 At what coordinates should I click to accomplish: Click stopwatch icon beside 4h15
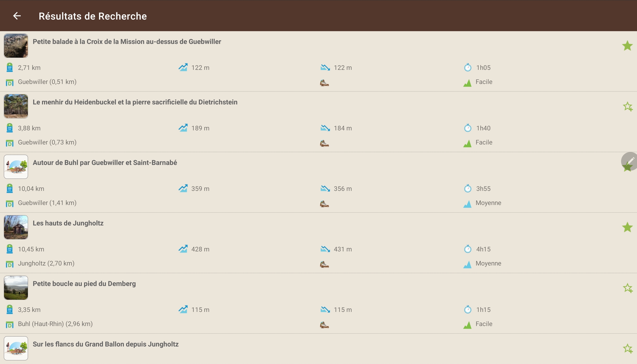coord(468,249)
